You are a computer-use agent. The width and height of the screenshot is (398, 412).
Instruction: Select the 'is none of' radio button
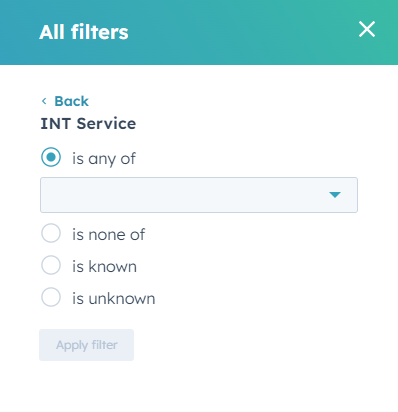[51, 233]
